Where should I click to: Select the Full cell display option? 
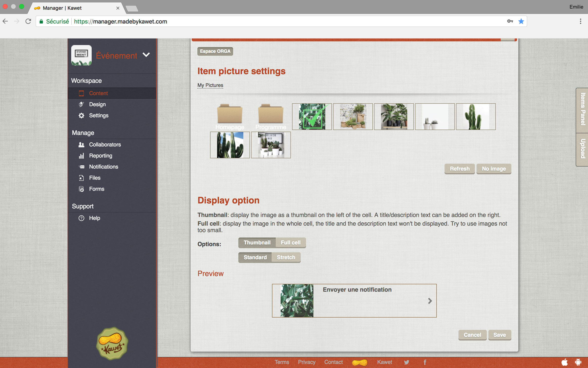(x=290, y=243)
